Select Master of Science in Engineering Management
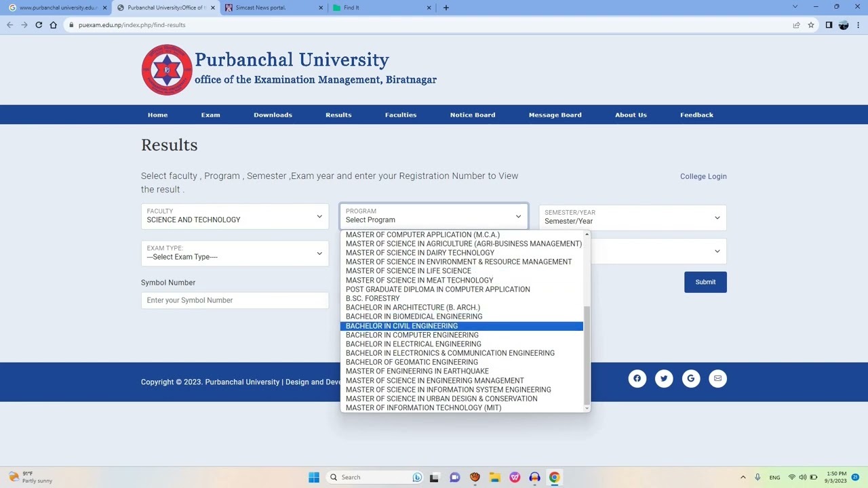The height and width of the screenshot is (488, 868). tap(461, 381)
